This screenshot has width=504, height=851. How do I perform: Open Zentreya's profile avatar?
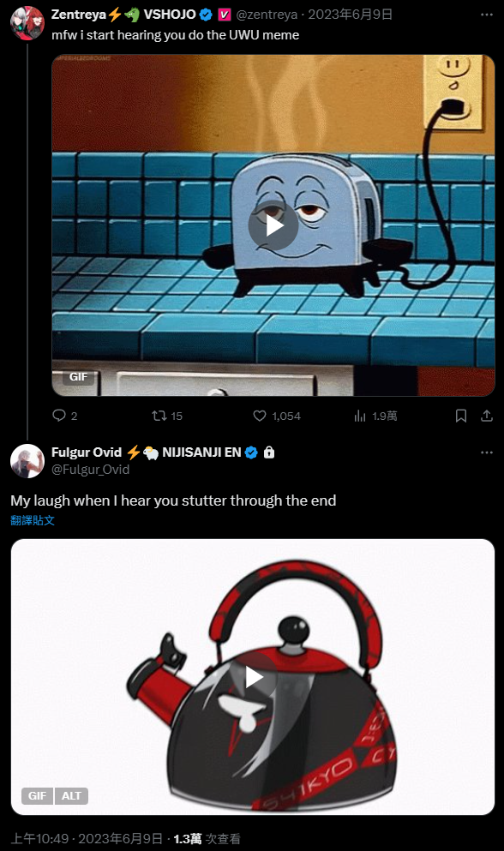tap(27, 23)
